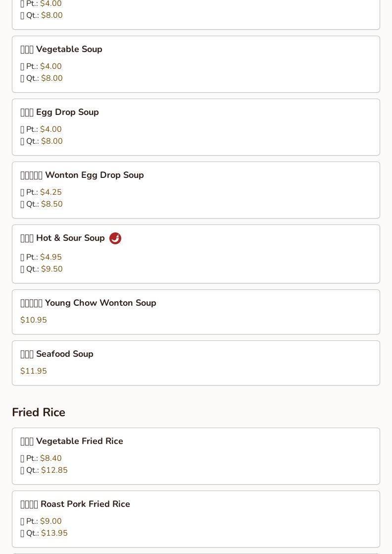Click the Hot & Sour Soup title

pos(63,238)
